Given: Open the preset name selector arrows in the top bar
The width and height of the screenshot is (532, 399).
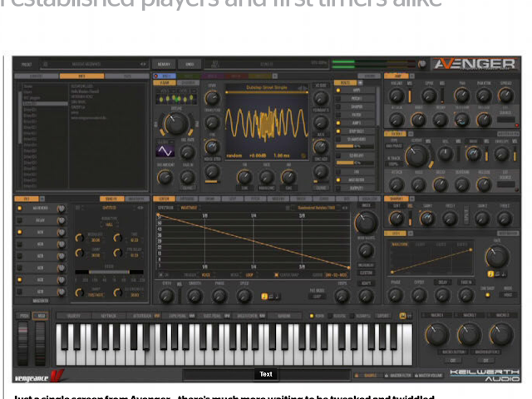Looking at the screenshot, I should pyautogui.click(x=143, y=64).
